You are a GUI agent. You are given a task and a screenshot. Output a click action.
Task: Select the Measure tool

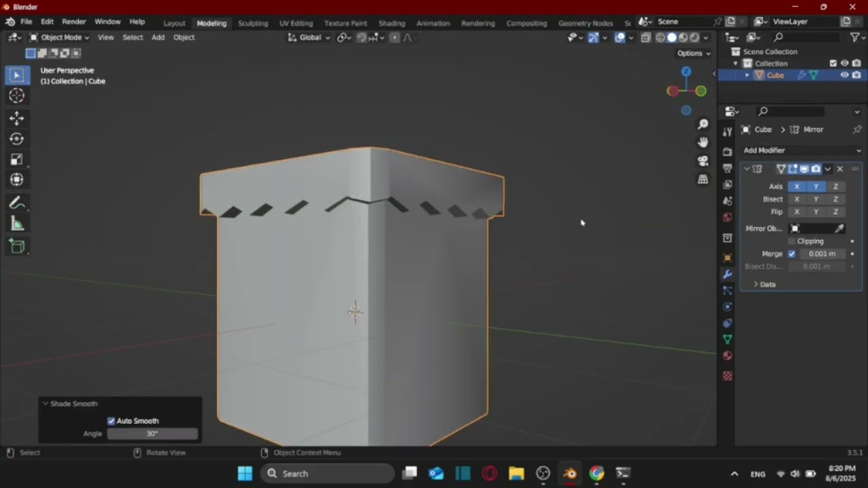(x=17, y=224)
